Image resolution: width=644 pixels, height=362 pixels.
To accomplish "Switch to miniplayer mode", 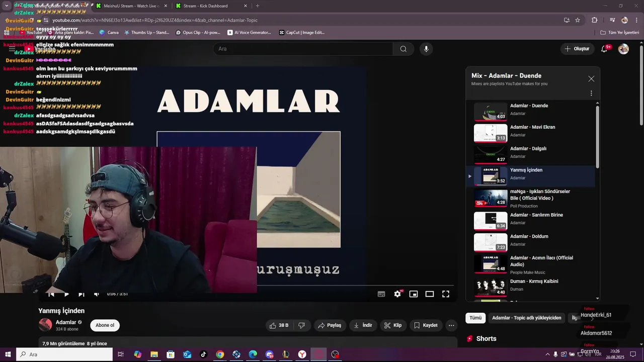I will 414,294.
